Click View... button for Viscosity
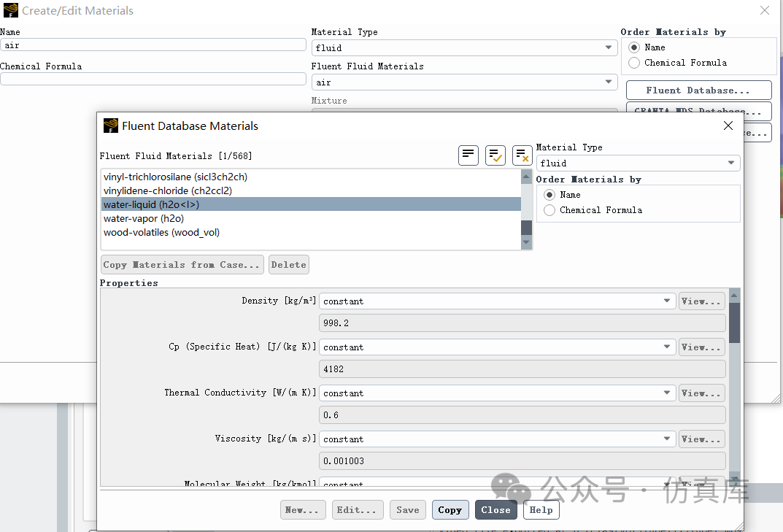This screenshot has height=532, width=783. (x=701, y=439)
